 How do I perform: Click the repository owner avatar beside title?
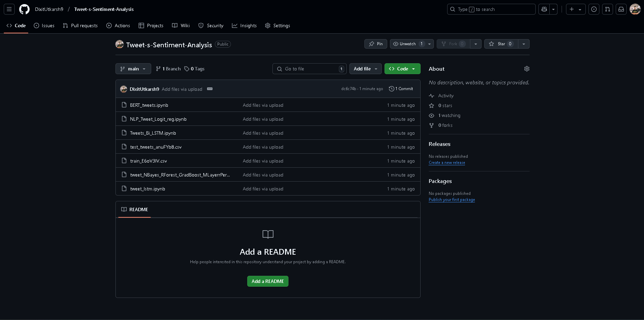[x=120, y=44]
